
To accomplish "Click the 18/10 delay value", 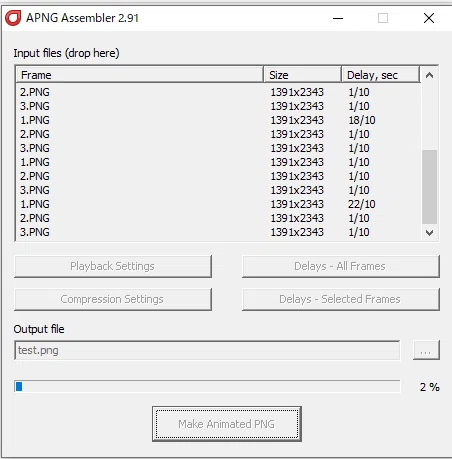I will 362,120.
